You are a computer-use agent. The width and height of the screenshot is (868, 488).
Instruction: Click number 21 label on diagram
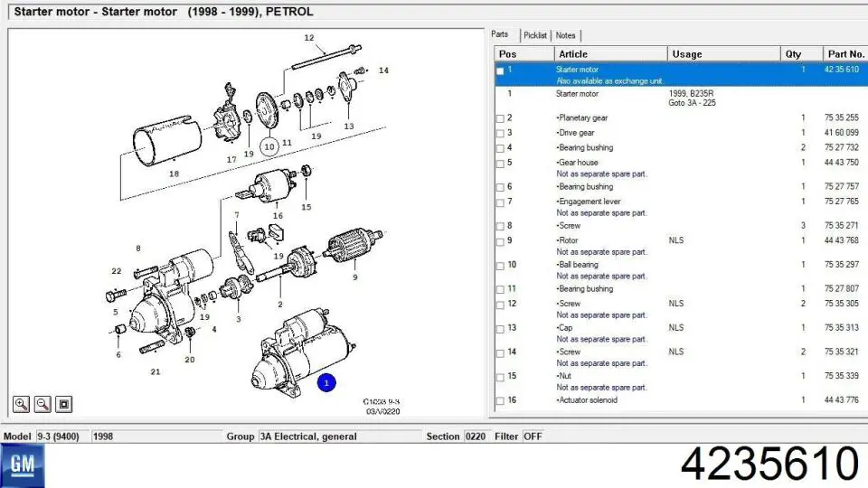156,371
